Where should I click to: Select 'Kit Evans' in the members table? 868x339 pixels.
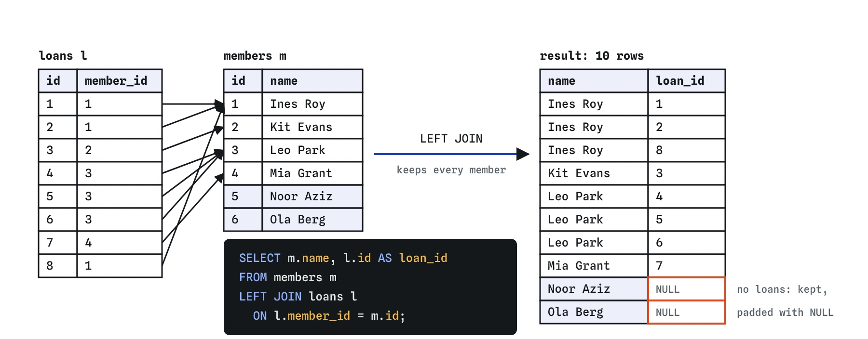(x=312, y=127)
